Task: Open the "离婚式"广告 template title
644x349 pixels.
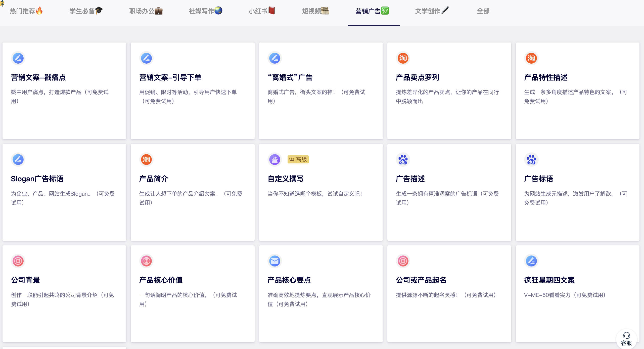Action: (x=290, y=77)
